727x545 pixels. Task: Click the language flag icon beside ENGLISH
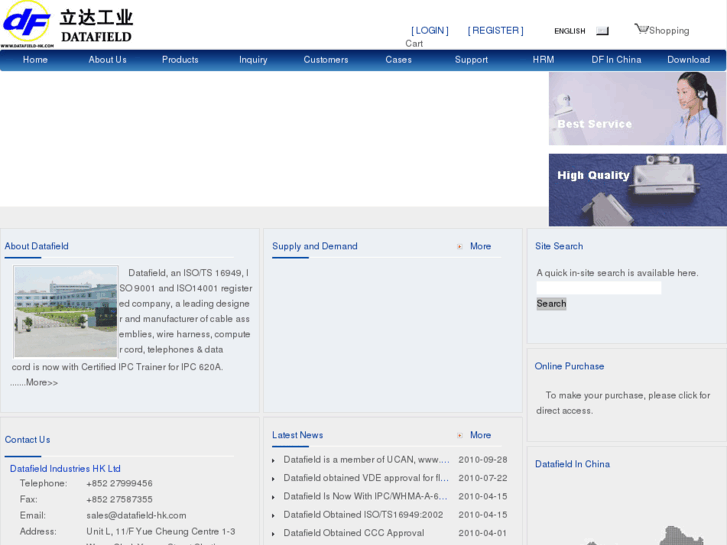602,31
